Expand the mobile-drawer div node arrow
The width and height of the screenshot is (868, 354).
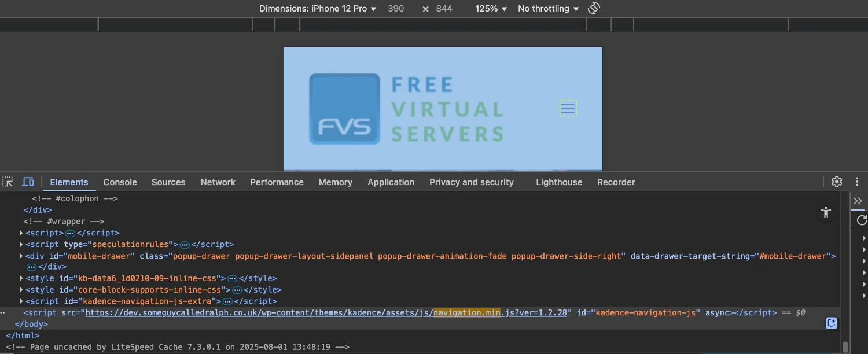click(x=21, y=256)
